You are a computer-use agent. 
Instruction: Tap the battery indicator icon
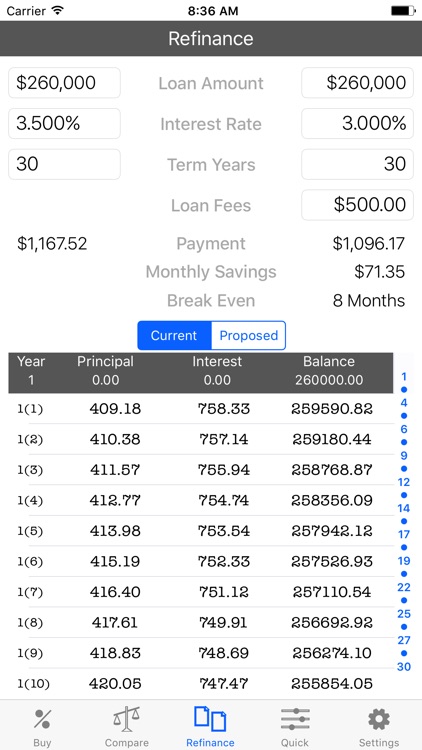click(403, 11)
